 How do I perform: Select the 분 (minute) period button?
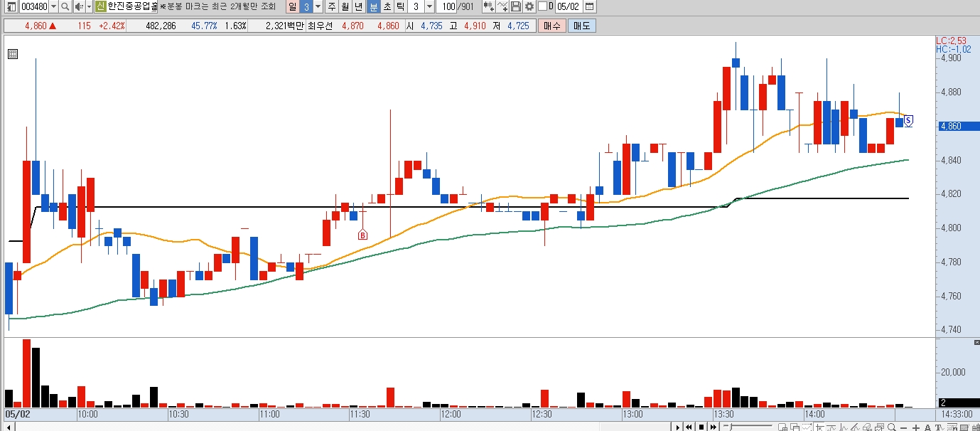click(x=373, y=6)
